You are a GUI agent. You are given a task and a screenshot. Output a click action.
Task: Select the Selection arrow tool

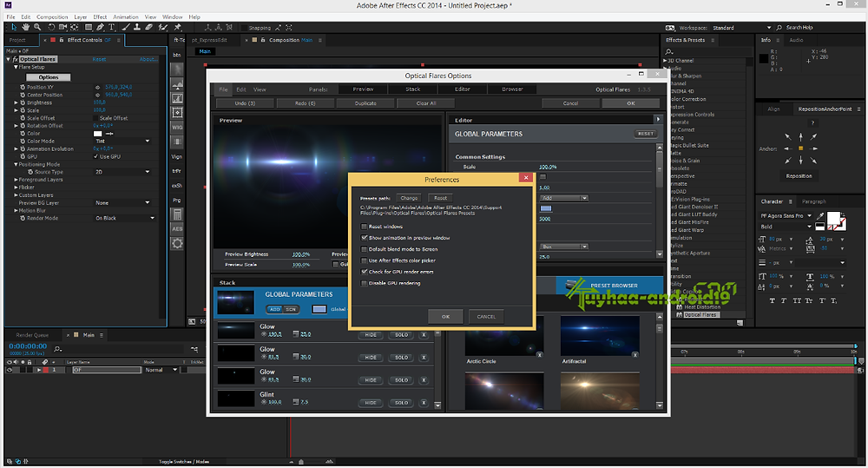14,27
